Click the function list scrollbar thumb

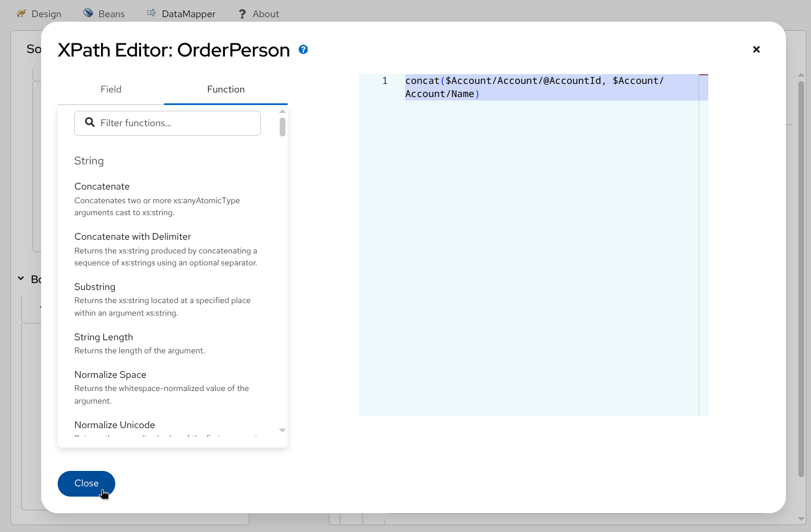click(282, 127)
